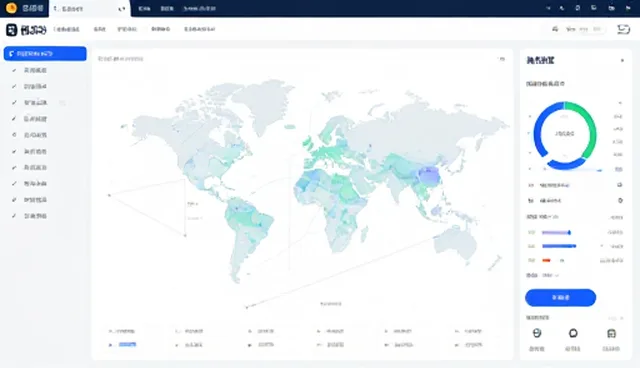Click the orange circular icon in the title bar
This screenshot has width=640, height=368.
pyautogui.click(x=11, y=8)
